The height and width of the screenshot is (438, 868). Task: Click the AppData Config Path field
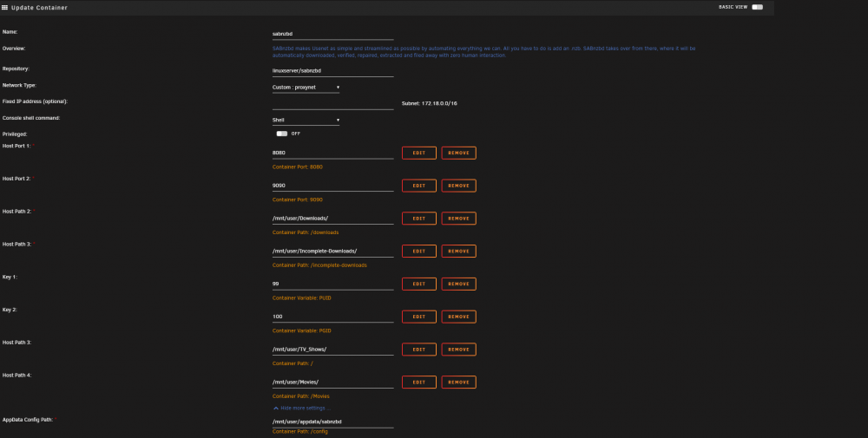click(332, 422)
